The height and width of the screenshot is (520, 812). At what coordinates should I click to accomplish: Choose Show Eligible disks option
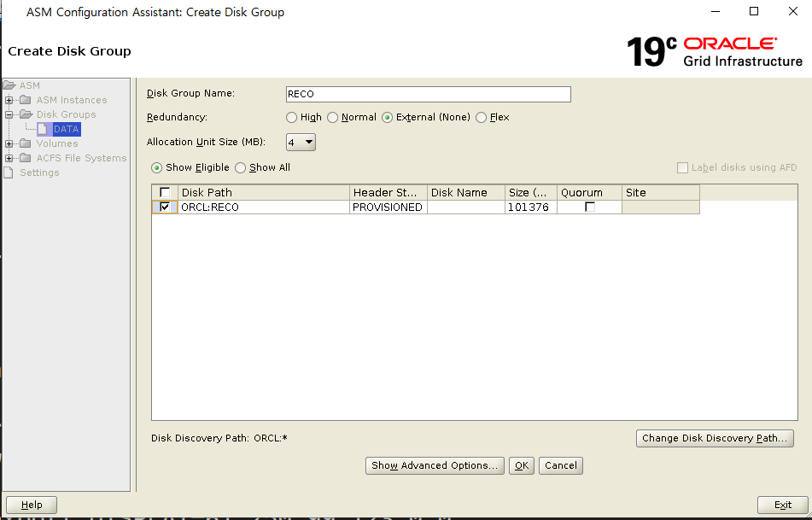[x=157, y=168]
